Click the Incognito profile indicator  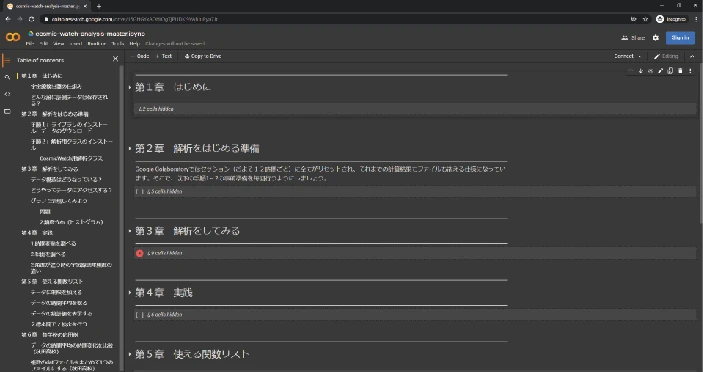[x=671, y=19]
